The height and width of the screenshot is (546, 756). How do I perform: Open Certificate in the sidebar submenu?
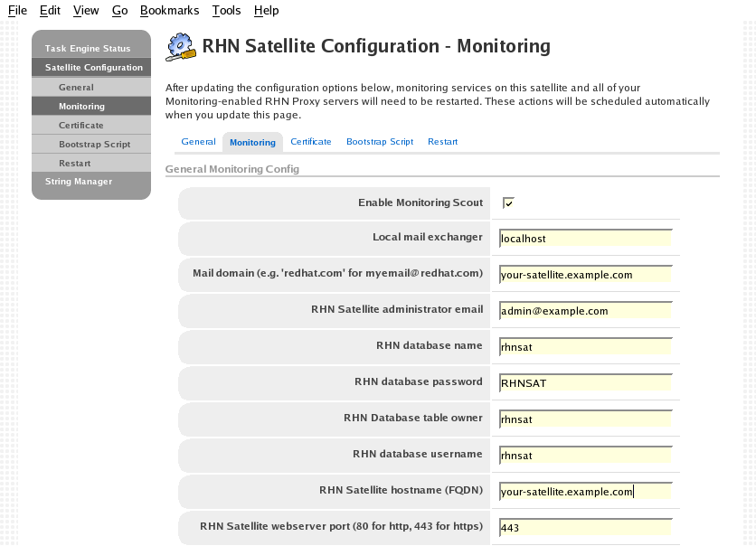(81, 126)
